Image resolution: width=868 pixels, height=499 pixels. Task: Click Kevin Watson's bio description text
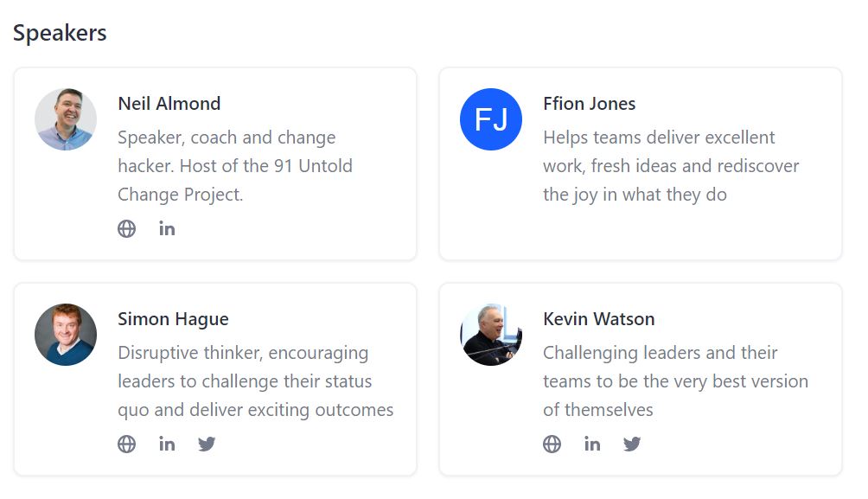coord(675,381)
